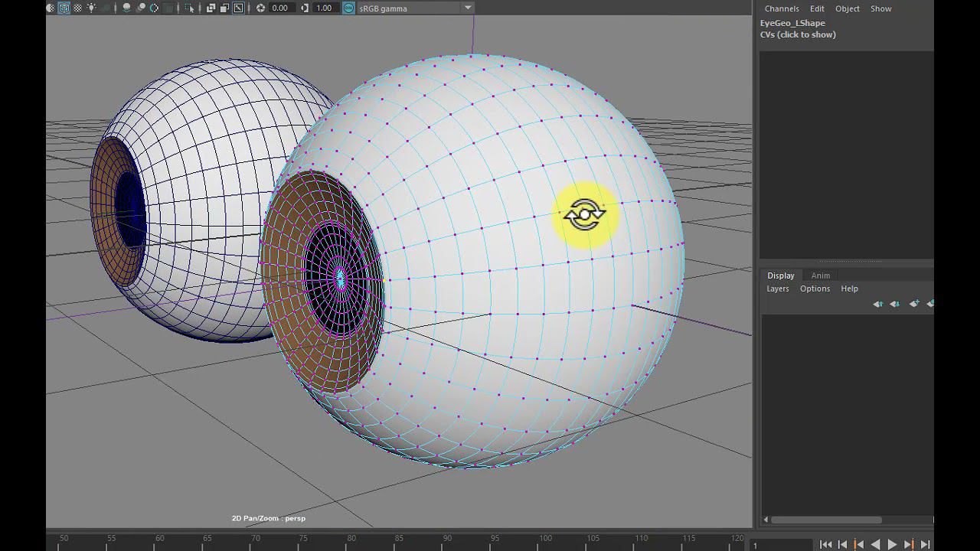Click the gamma icon beside 1.00
This screenshot has width=980, height=551.
pos(305,8)
